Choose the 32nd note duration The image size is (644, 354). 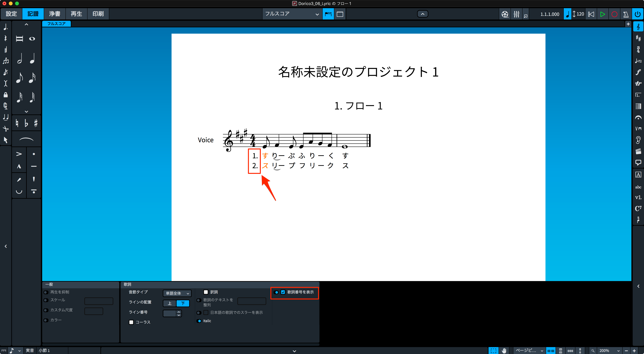[x=20, y=97]
